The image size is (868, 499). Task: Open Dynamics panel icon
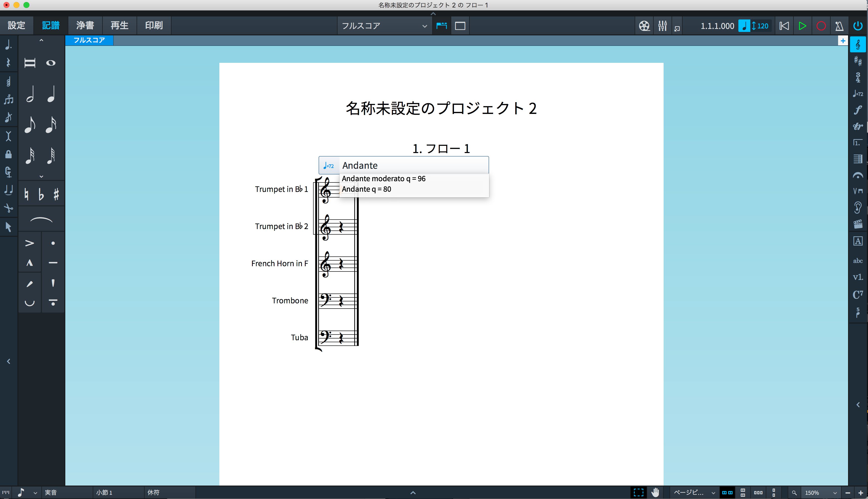pyautogui.click(x=858, y=110)
